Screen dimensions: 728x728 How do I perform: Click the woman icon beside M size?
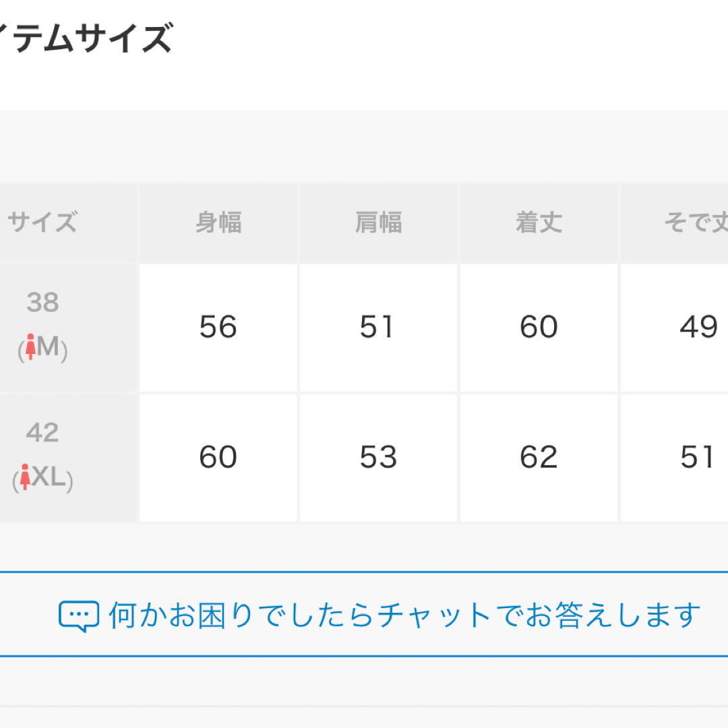click(30, 346)
